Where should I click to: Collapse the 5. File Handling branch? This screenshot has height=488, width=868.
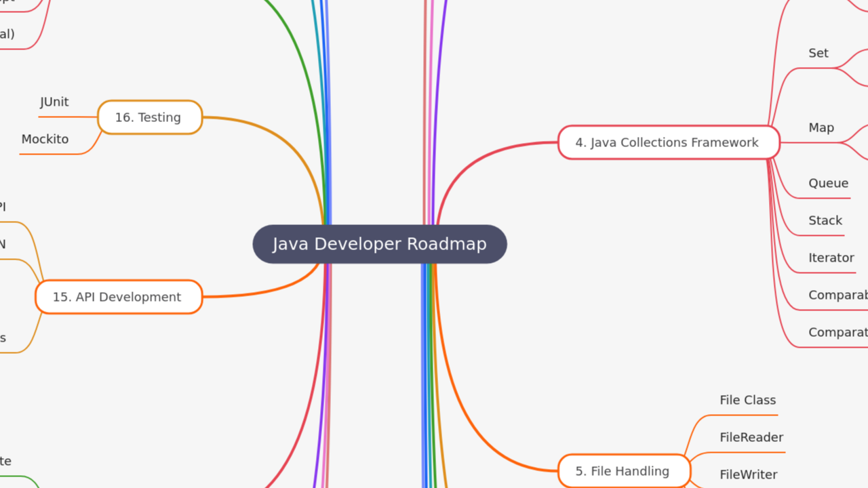[x=623, y=470]
